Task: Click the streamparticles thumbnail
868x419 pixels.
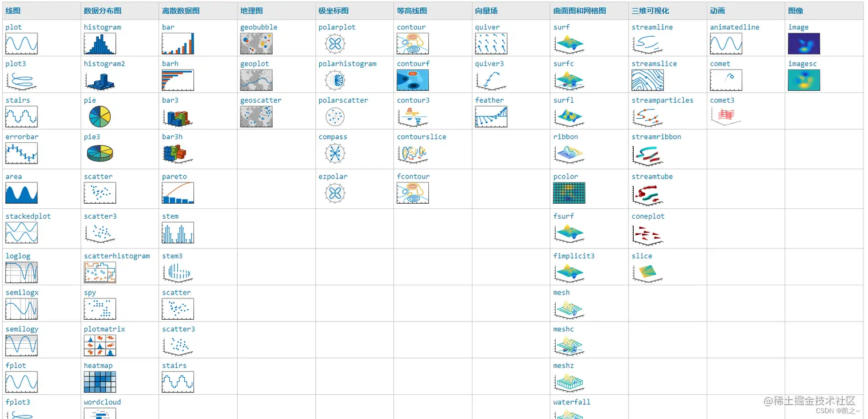Action: click(x=648, y=117)
